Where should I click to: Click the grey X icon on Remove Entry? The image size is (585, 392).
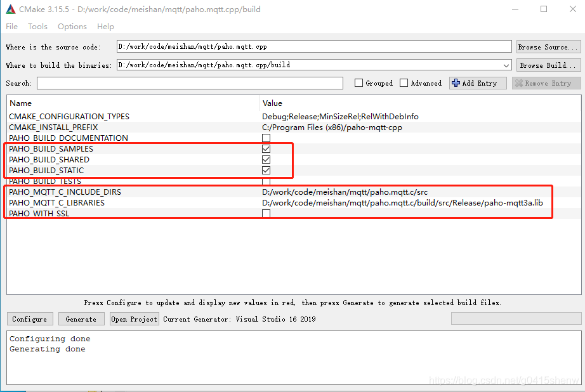coord(518,83)
